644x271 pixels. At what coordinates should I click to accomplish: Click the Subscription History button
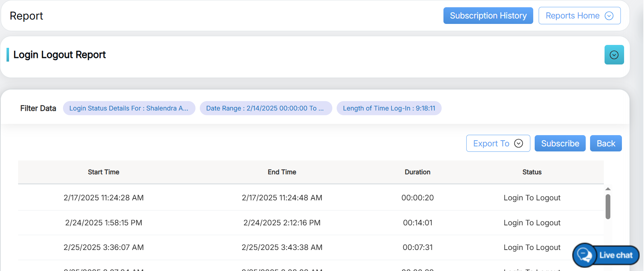(488, 16)
